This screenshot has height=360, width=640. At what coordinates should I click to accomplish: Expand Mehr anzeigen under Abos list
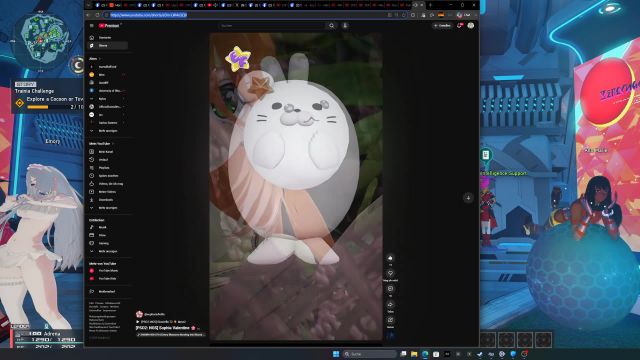click(x=108, y=131)
